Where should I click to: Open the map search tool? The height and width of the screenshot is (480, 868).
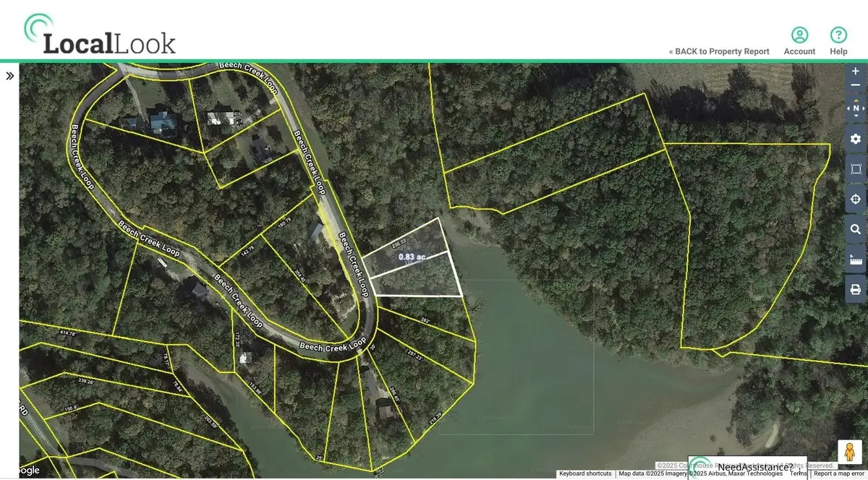tap(855, 229)
